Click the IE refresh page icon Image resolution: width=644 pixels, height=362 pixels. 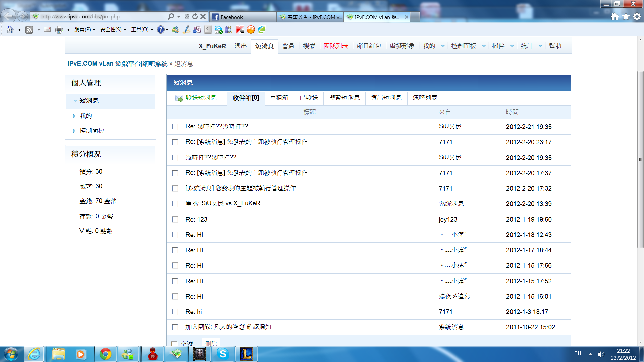pos(195,16)
